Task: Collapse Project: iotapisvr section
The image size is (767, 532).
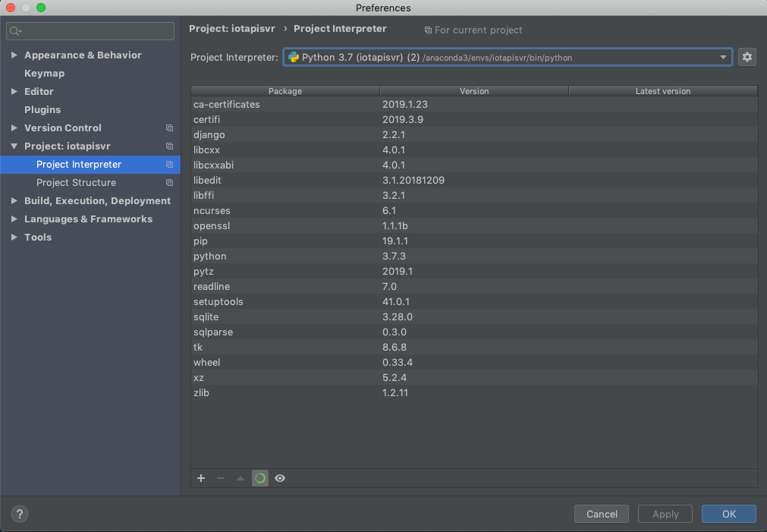Action: pos(14,146)
